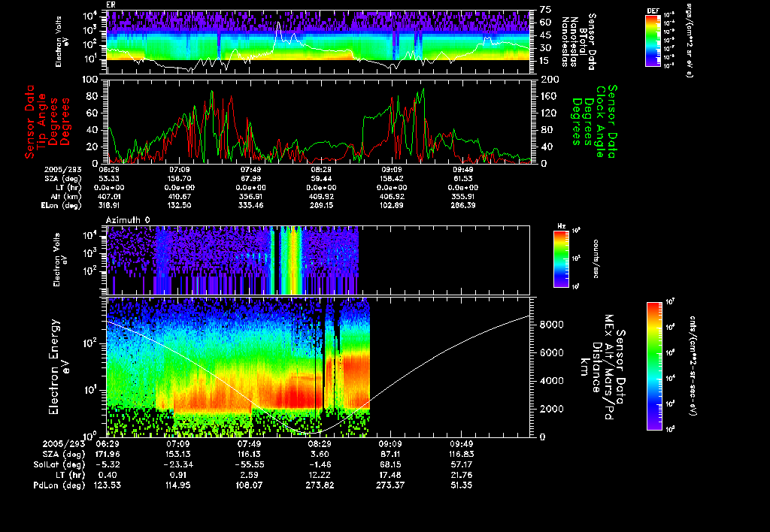Click local time value 17.48
This screenshot has width=770, height=532.
coord(390,475)
